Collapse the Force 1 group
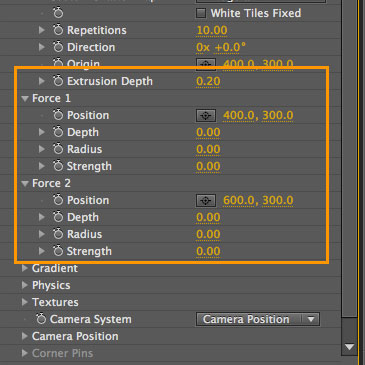The width and height of the screenshot is (365, 365). click(25, 98)
